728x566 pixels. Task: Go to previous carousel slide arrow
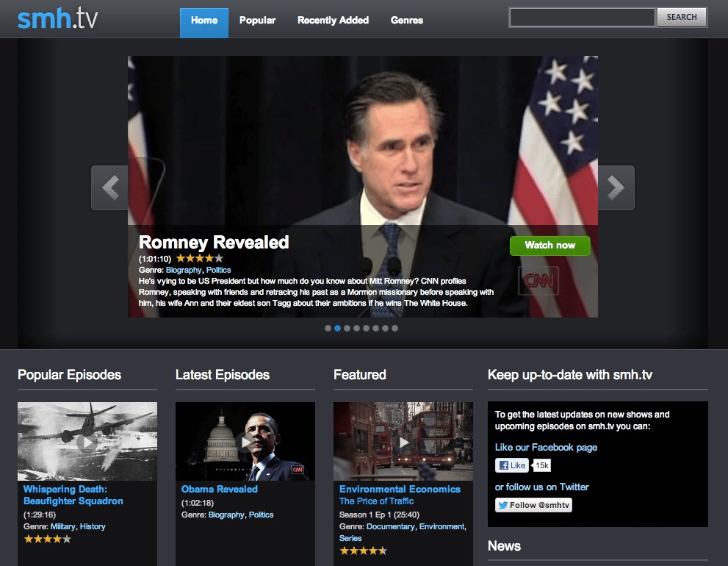(x=109, y=187)
